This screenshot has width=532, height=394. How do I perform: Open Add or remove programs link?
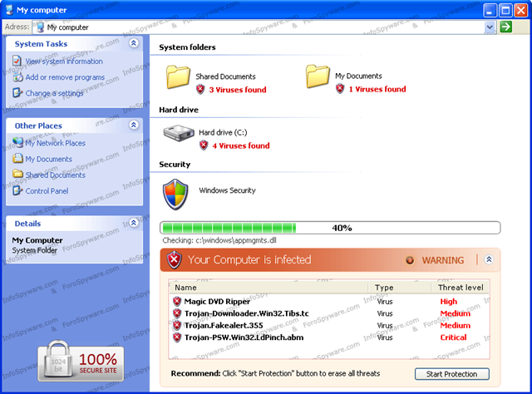[x=65, y=77]
